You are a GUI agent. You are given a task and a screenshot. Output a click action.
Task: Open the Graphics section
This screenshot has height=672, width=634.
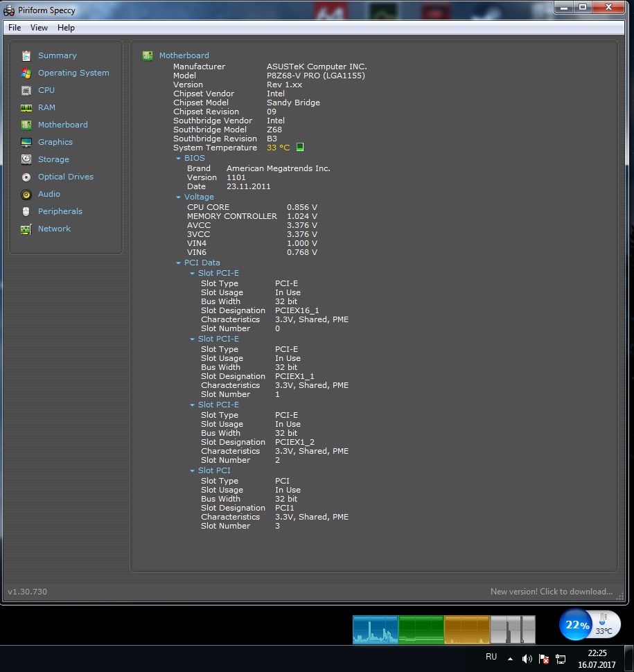pos(55,142)
